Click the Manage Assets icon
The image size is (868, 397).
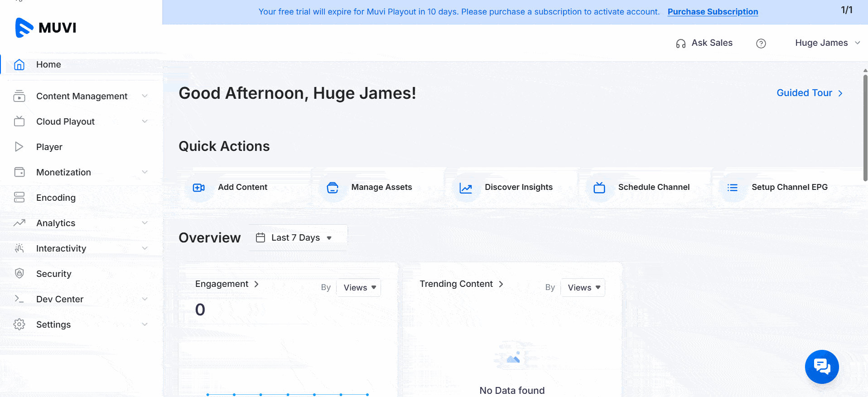[x=333, y=188]
